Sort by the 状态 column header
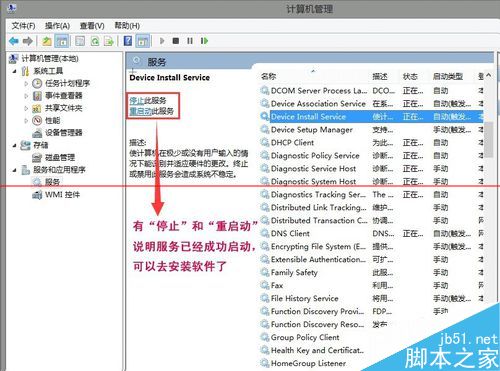 coord(410,76)
